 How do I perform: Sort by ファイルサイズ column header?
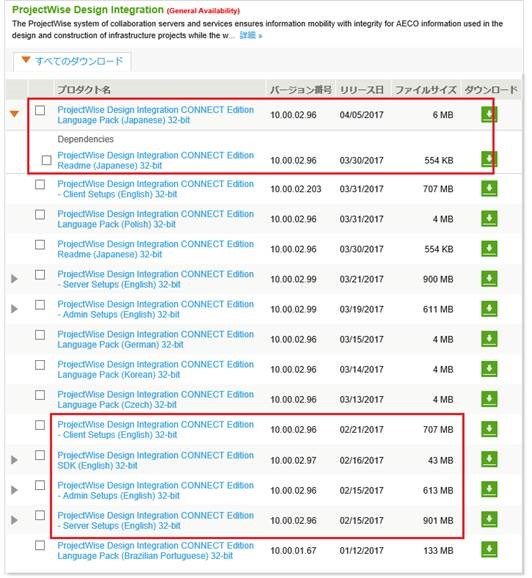(425, 90)
